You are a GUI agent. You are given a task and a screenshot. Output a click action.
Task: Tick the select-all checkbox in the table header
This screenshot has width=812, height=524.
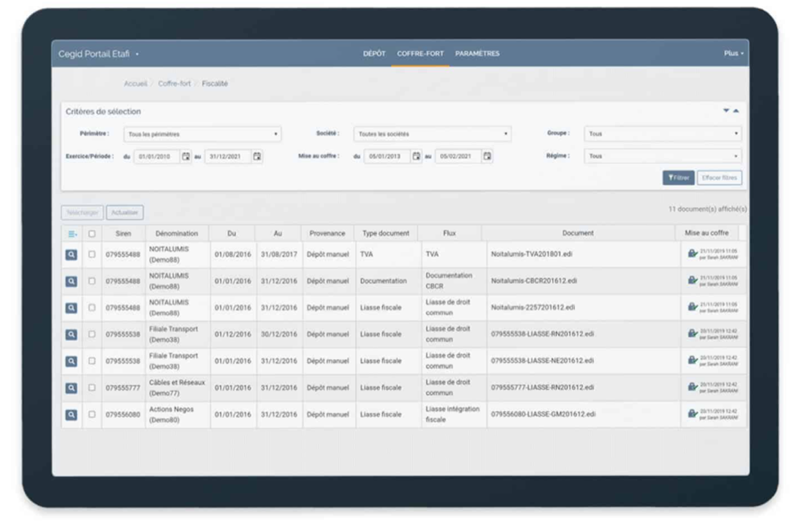(91, 234)
